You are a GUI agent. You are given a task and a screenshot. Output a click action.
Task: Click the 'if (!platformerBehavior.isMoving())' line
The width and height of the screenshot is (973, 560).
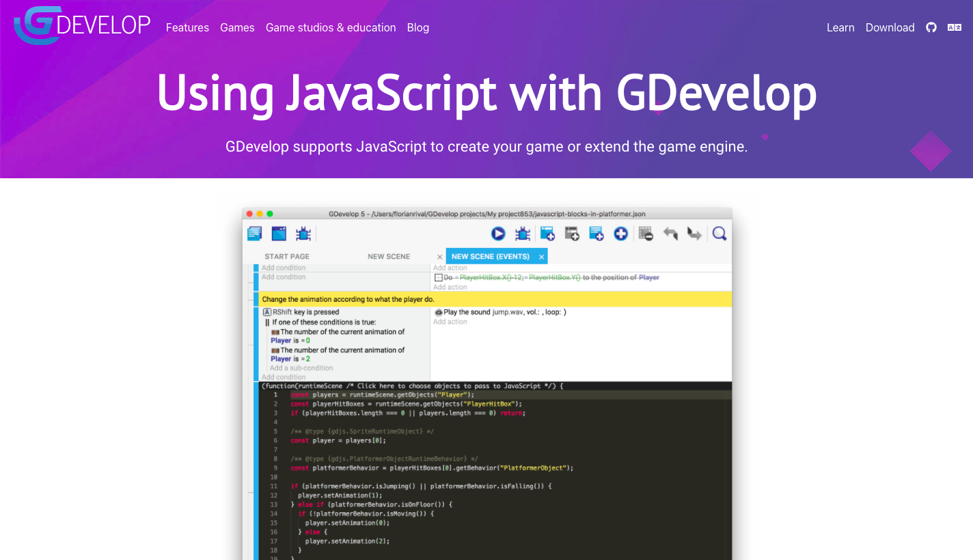click(366, 514)
